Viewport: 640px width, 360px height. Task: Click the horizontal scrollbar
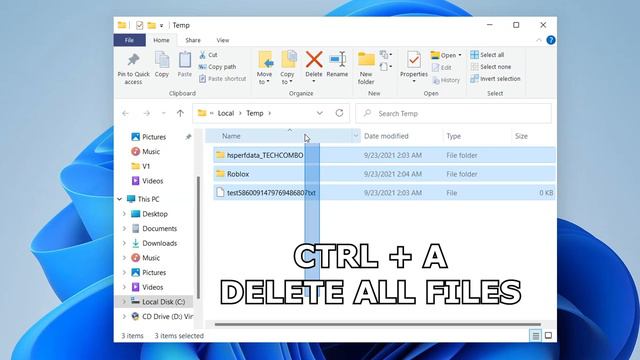point(378,324)
